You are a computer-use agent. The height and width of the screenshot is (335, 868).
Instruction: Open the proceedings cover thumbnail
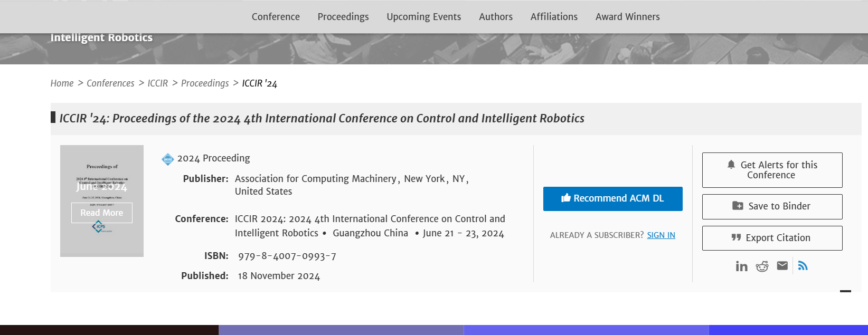[x=102, y=201]
